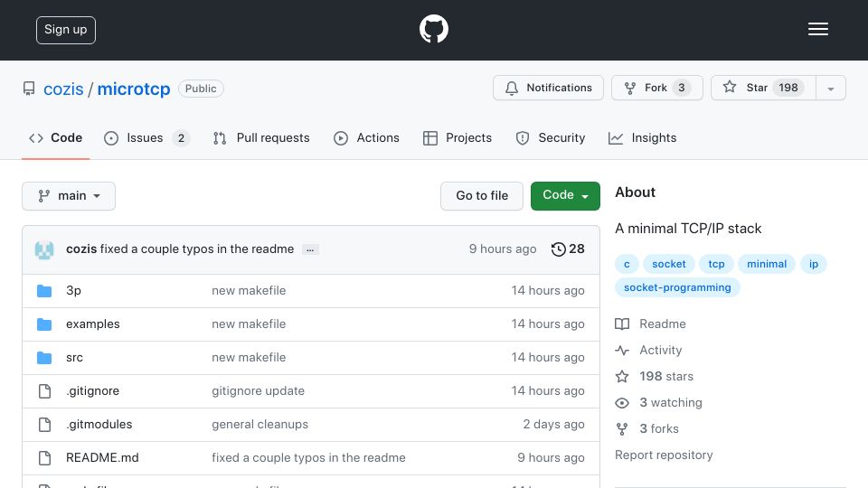Viewport: 868px width, 488px height.
Task: Fork the repository with Fork button
Action: pyautogui.click(x=657, y=88)
